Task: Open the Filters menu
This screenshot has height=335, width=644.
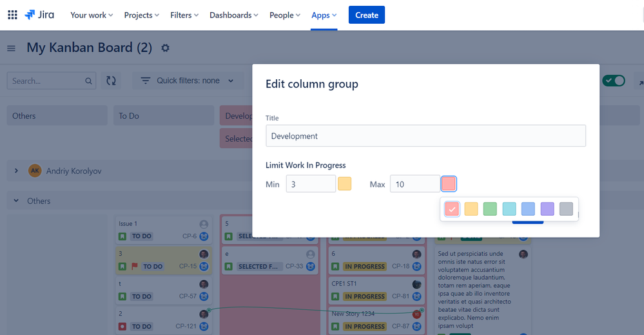Action: click(x=184, y=15)
